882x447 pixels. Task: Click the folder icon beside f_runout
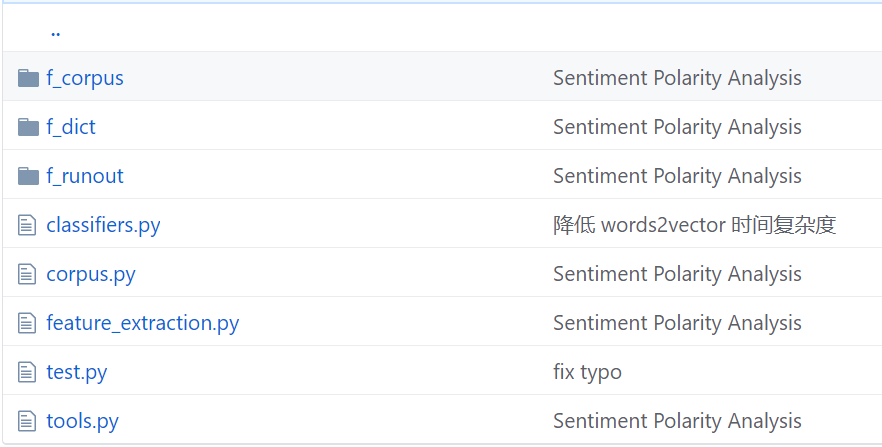(x=28, y=176)
